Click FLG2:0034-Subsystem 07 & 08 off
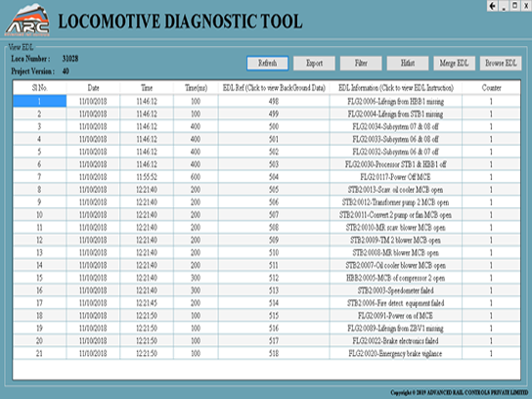Screen dimensions: 532x399 coord(396,126)
